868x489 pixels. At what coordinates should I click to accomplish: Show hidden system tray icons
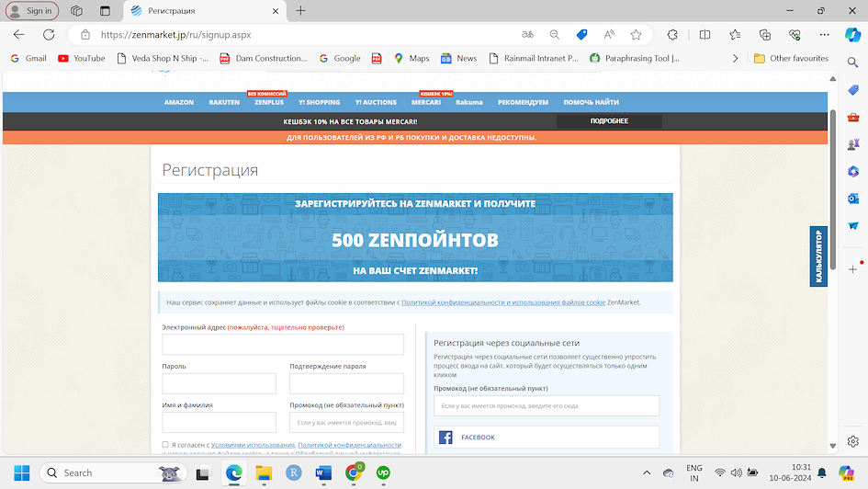coord(647,473)
